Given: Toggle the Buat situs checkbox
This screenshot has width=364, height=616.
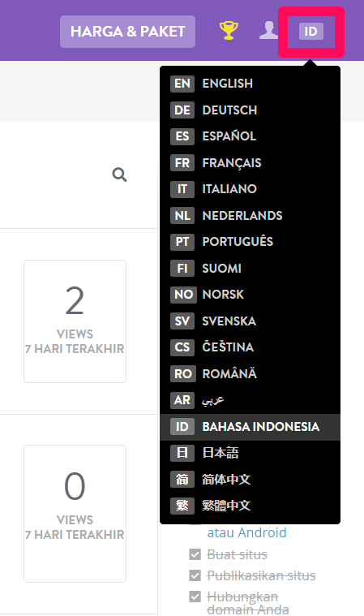Looking at the screenshot, I should click(x=195, y=554).
